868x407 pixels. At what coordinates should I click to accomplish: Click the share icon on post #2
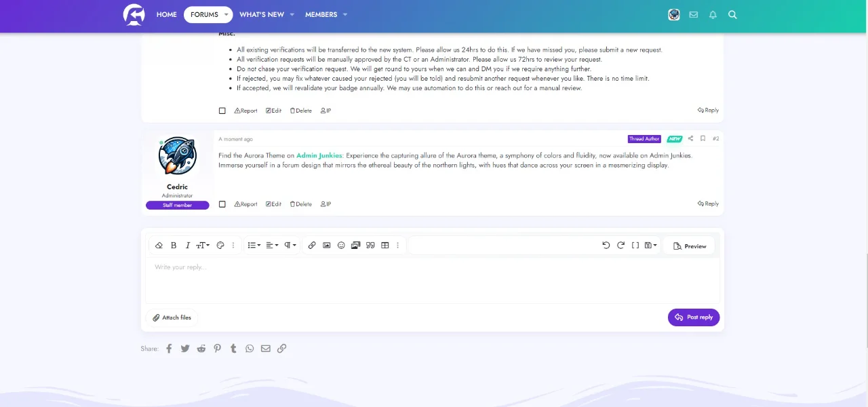(690, 138)
